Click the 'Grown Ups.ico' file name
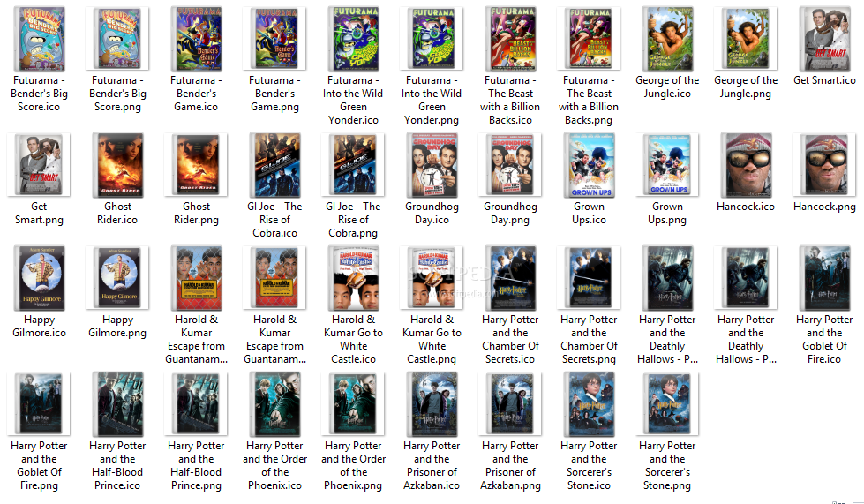Screen dimensions: 864x504 click(589, 214)
